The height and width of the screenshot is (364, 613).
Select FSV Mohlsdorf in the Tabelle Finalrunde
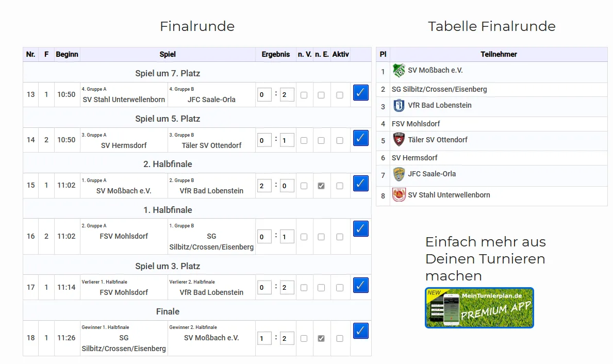pyautogui.click(x=416, y=124)
